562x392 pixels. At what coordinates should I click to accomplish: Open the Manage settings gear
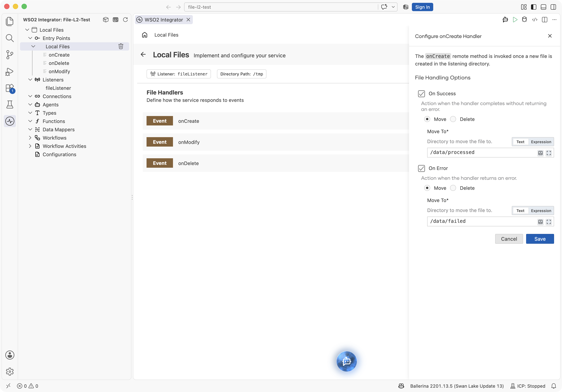tap(10, 371)
